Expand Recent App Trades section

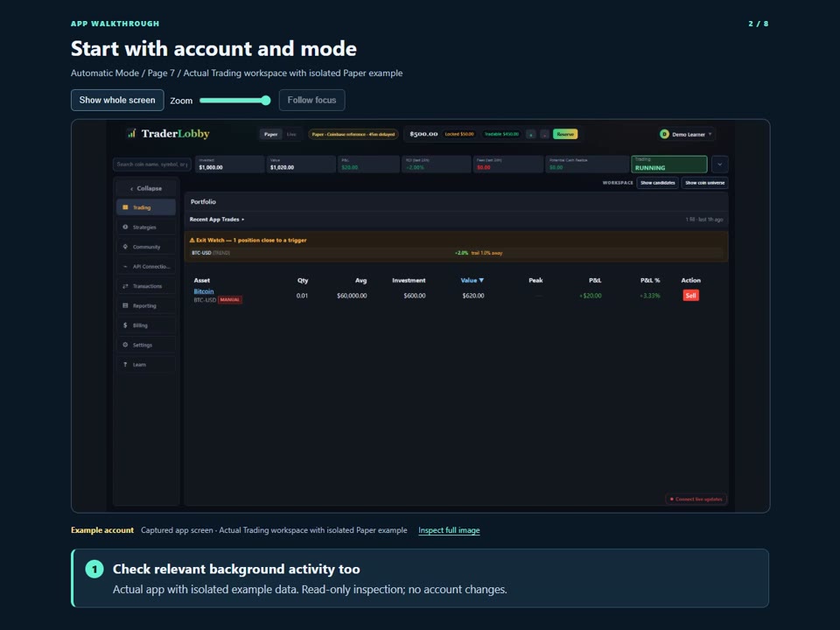coord(217,219)
